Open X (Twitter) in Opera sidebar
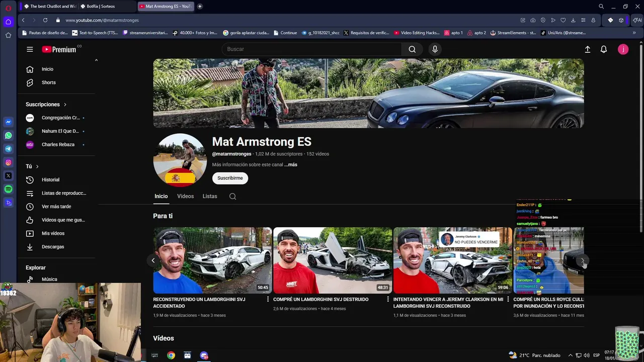This screenshot has height=362, width=644. pyautogui.click(x=8, y=176)
